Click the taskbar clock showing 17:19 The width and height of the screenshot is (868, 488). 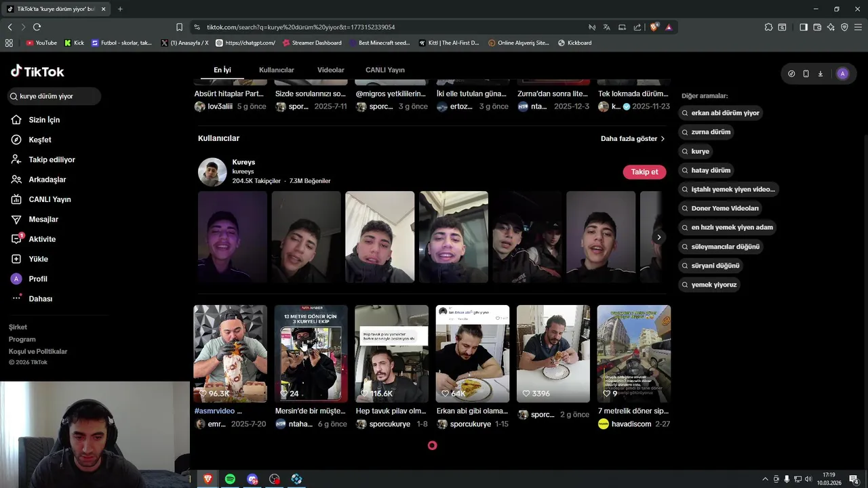point(829,479)
